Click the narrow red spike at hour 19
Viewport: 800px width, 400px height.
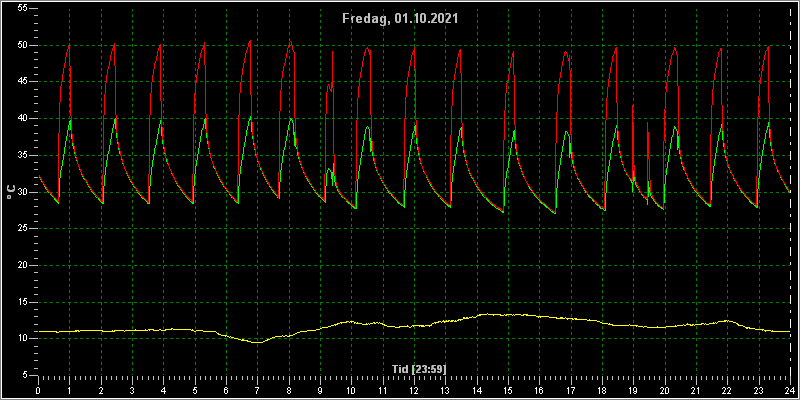click(x=633, y=106)
